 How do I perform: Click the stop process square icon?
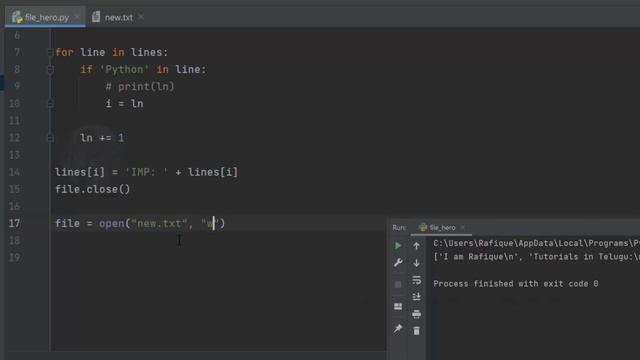(x=398, y=284)
